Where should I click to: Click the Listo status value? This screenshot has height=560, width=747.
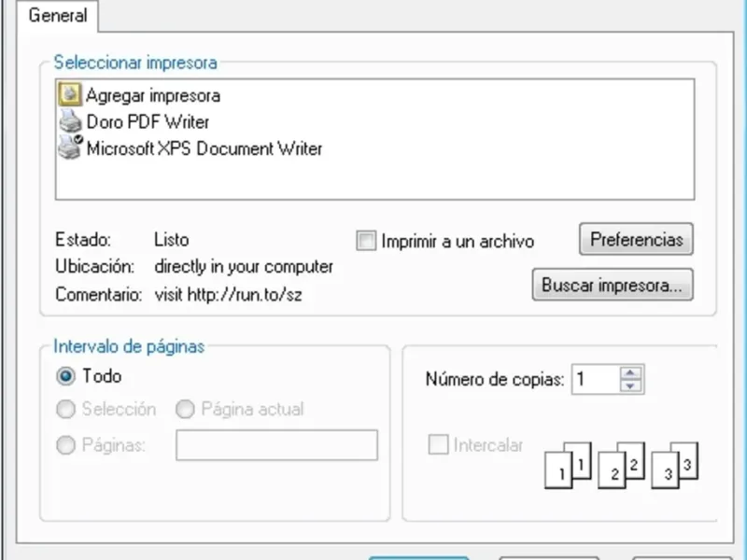172,240
